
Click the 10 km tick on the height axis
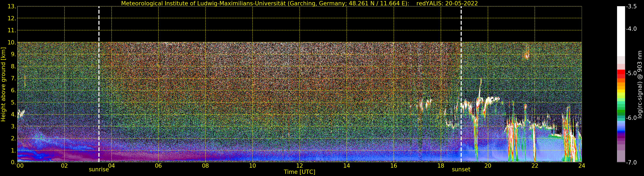12,43
